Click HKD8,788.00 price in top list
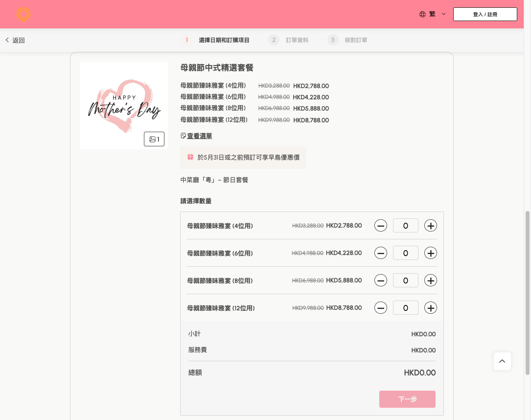 pos(311,120)
